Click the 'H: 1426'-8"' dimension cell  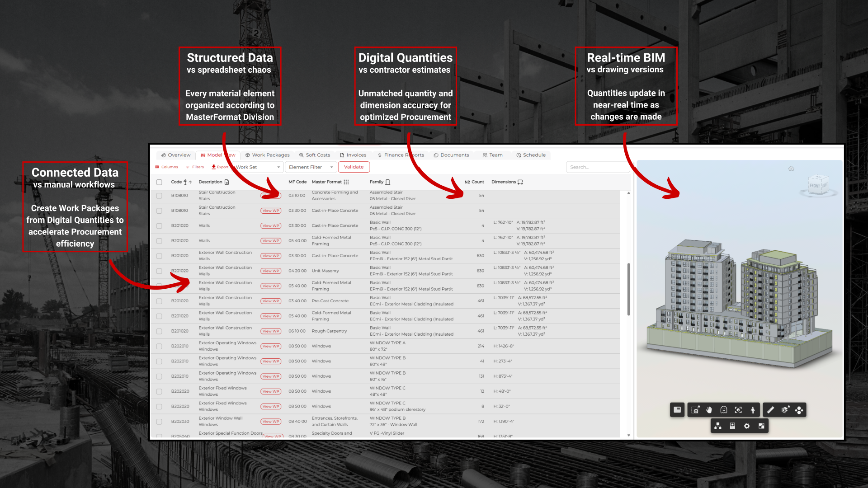[x=504, y=346]
